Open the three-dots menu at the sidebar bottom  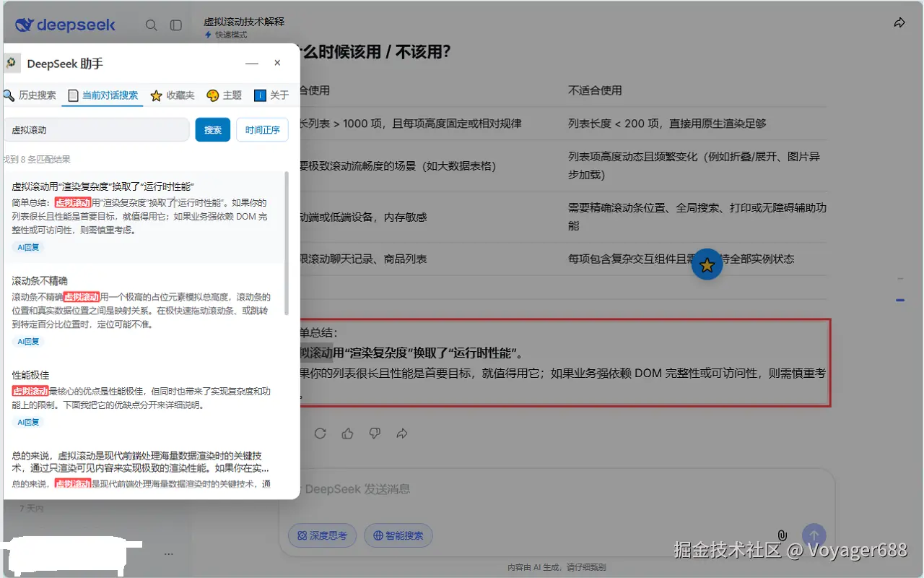coord(168,554)
